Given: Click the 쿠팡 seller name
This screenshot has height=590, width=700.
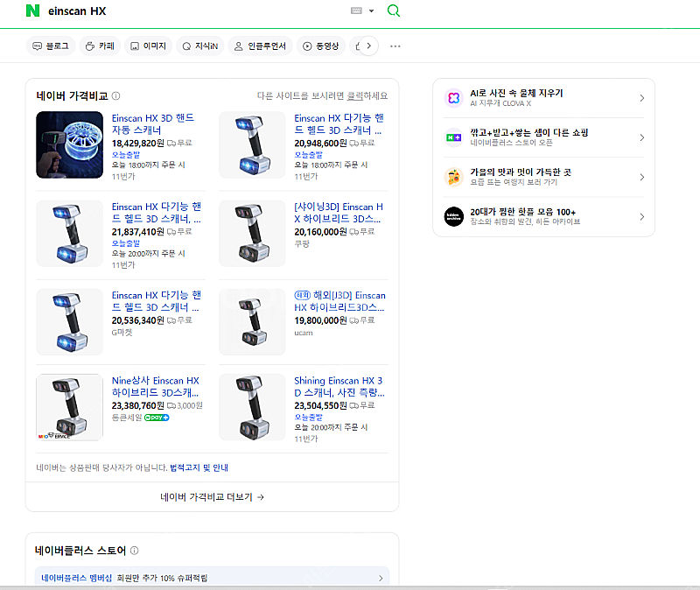Looking at the screenshot, I should coord(302,244).
